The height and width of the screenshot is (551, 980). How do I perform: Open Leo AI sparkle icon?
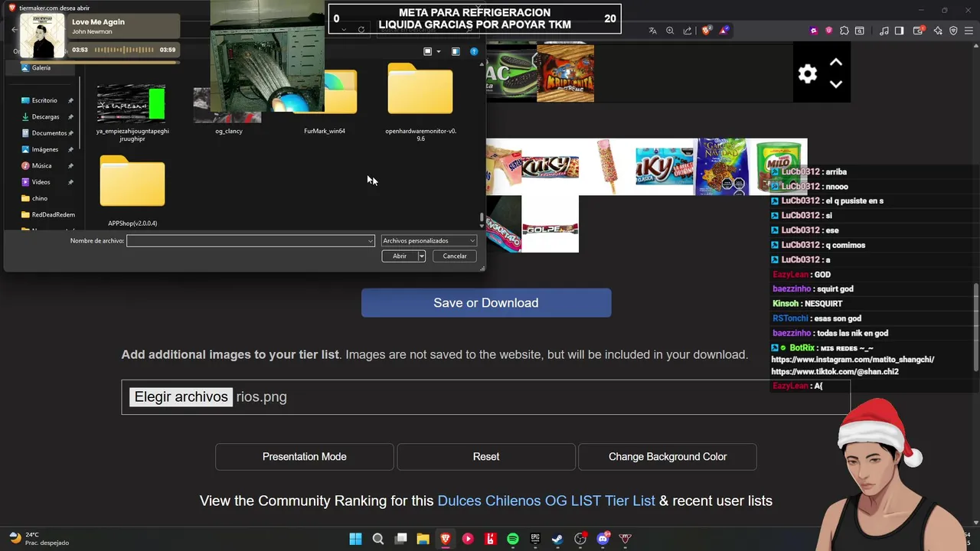tap(938, 31)
